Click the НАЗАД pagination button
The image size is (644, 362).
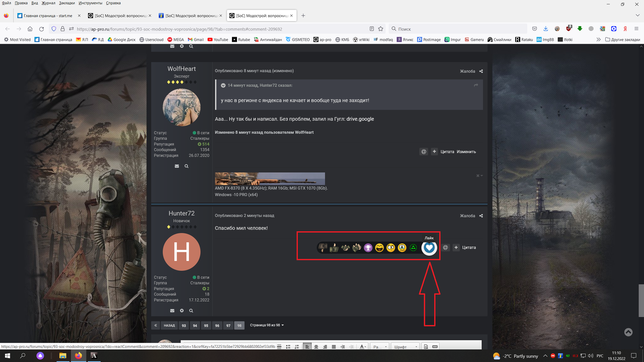point(170,325)
